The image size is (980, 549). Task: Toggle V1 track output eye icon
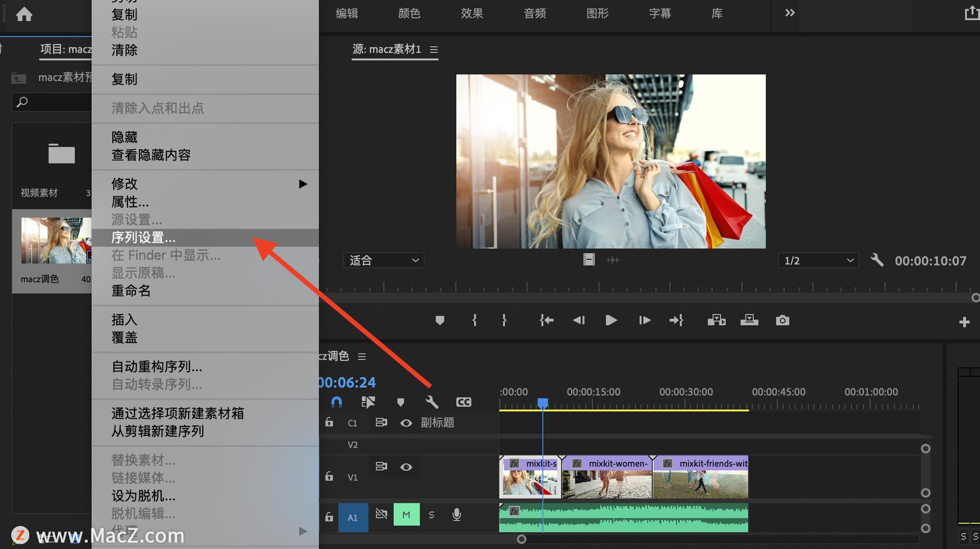[x=406, y=467]
